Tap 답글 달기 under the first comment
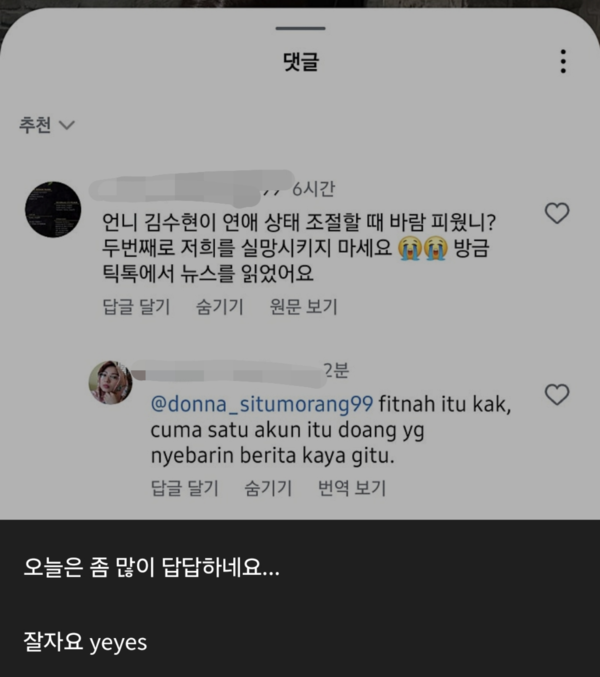Viewport: 600px width, 677px height. coord(135,307)
